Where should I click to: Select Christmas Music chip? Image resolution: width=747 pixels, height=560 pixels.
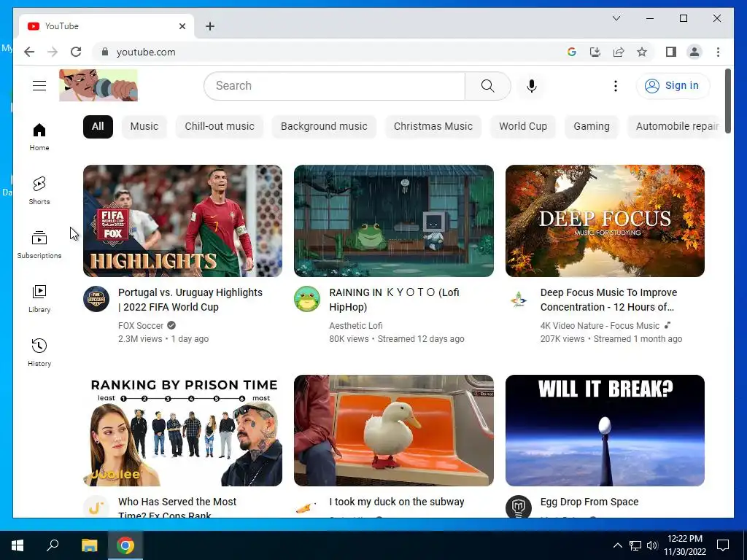(x=433, y=126)
